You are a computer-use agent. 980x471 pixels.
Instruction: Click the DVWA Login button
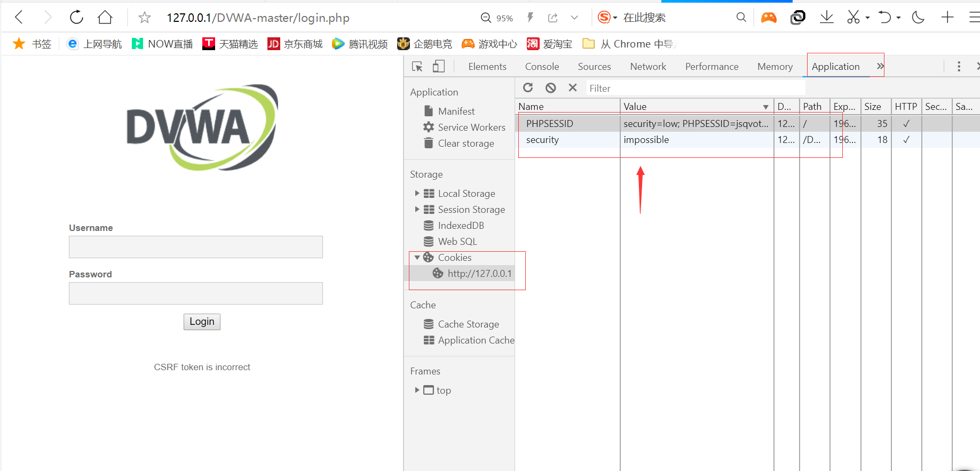click(202, 322)
